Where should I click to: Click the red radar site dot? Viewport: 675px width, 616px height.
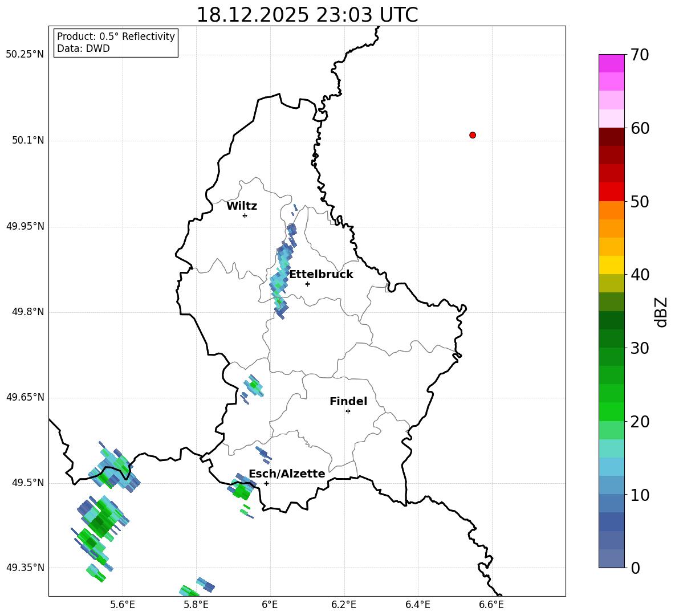(472, 135)
